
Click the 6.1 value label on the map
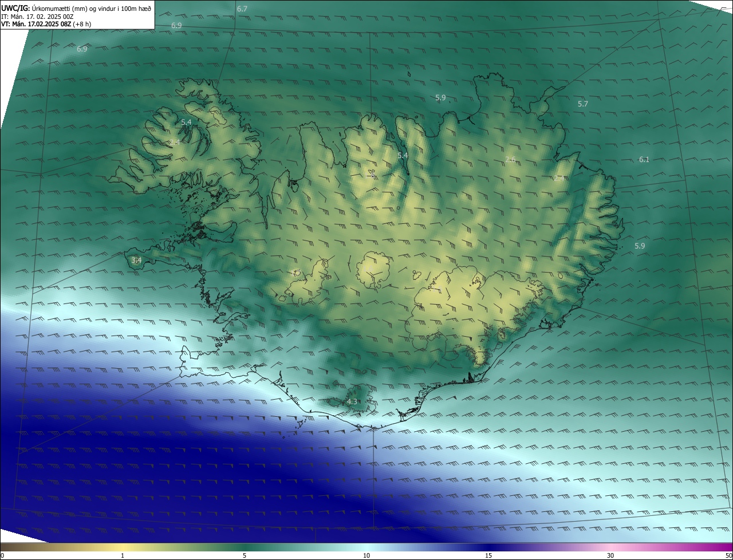[x=644, y=159]
